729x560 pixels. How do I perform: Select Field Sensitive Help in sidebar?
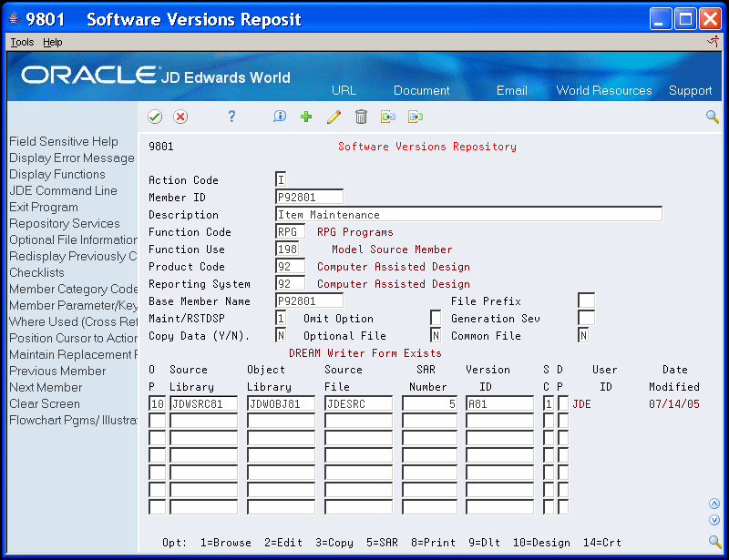pyautogui.click(x=64, y=141)
